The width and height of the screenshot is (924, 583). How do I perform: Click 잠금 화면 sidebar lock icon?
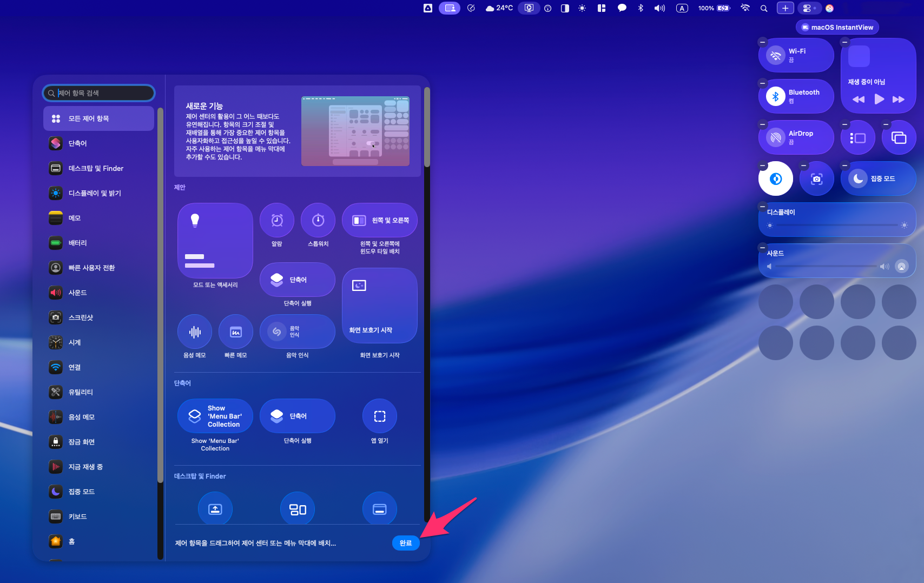click(x=56, y=442)
